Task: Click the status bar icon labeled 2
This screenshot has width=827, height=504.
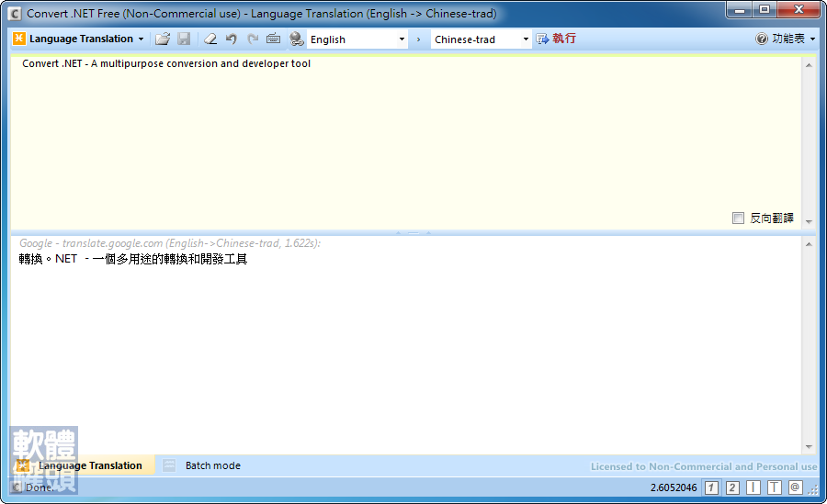Action: click(732, 487)
